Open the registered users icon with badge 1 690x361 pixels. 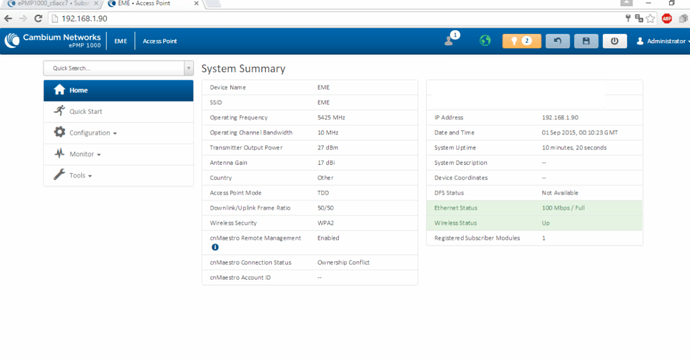click(451, 39)
